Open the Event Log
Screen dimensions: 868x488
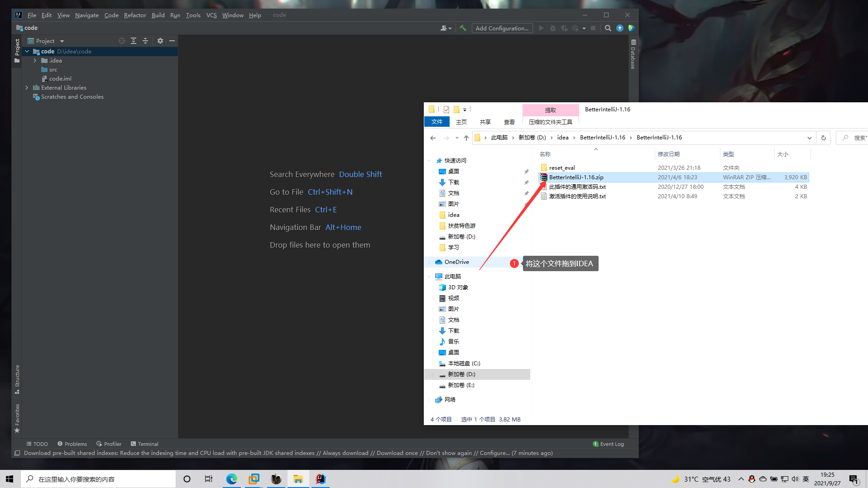608,444
